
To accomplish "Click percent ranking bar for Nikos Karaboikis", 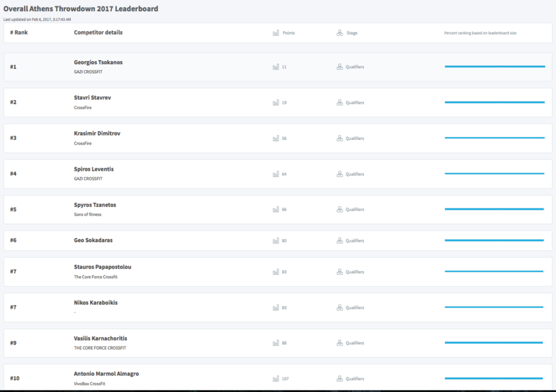I will tap(494, 307).
